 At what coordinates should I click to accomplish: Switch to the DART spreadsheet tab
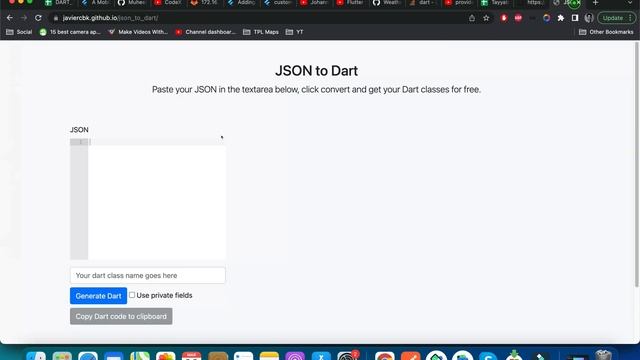click(58, 3)
